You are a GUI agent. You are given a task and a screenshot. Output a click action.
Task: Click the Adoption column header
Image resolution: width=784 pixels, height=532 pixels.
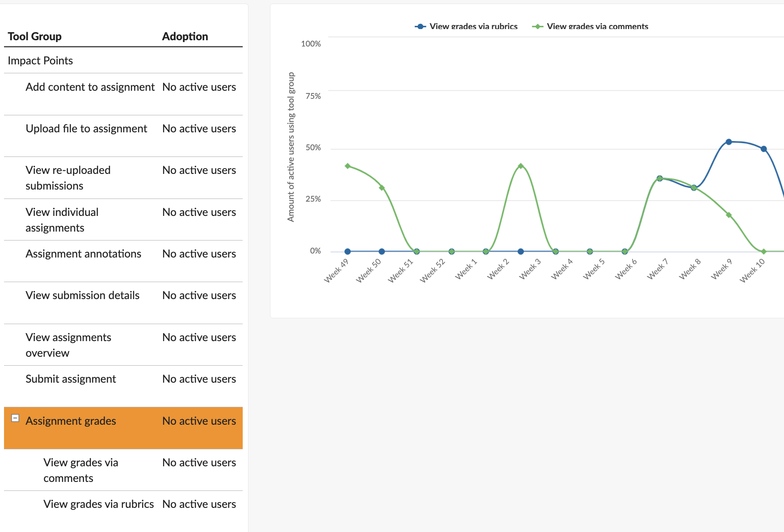coord(185,37)
